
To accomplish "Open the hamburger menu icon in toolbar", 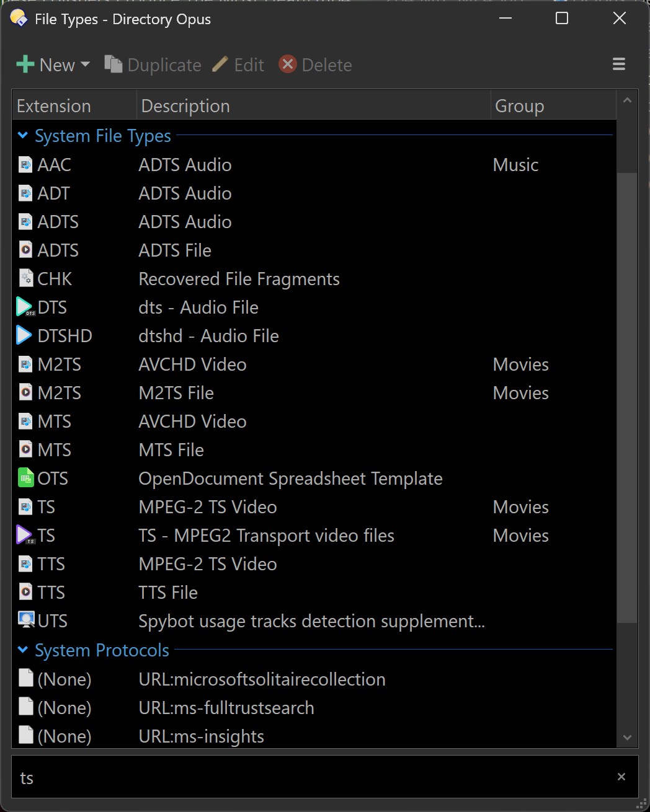I will pyautogui.click(x=618, y=64).
